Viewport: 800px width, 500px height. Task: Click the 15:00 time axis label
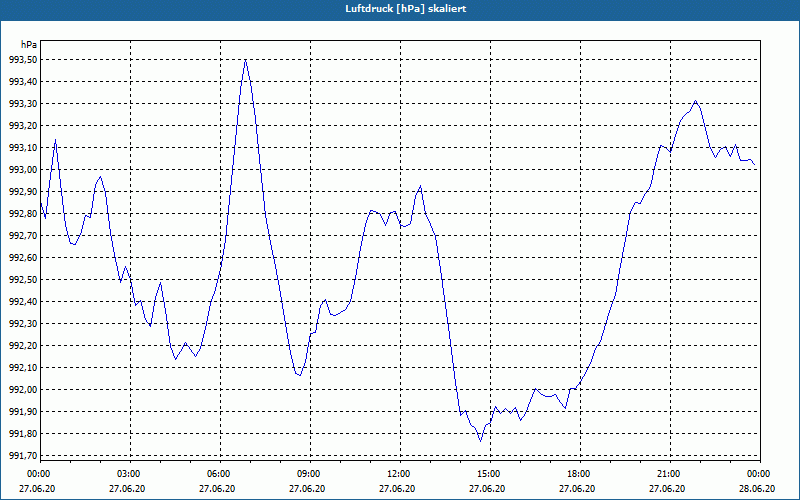point(490,474)
